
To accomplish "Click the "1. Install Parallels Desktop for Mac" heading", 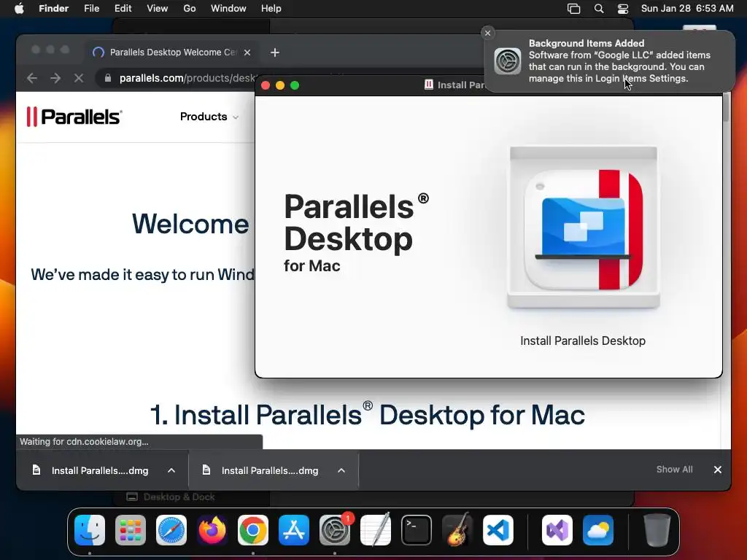I will coord(368,414).
